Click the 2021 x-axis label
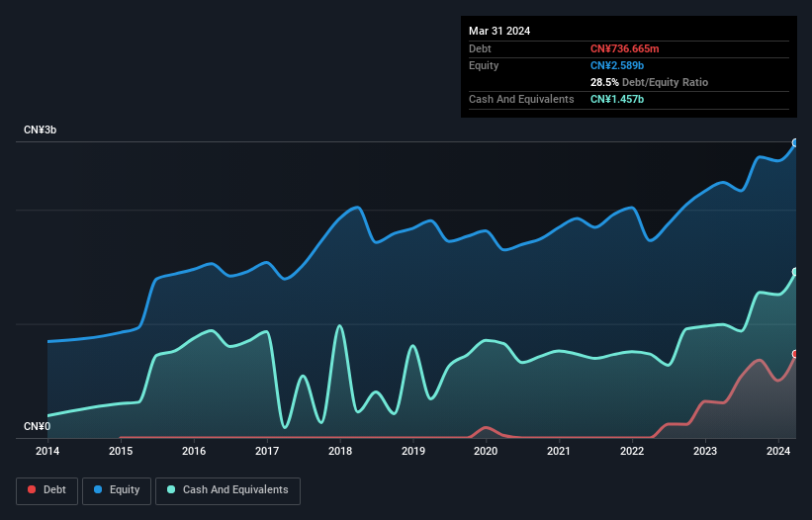The height and width of the screenshot is (520, 812). tap(559, 451)
